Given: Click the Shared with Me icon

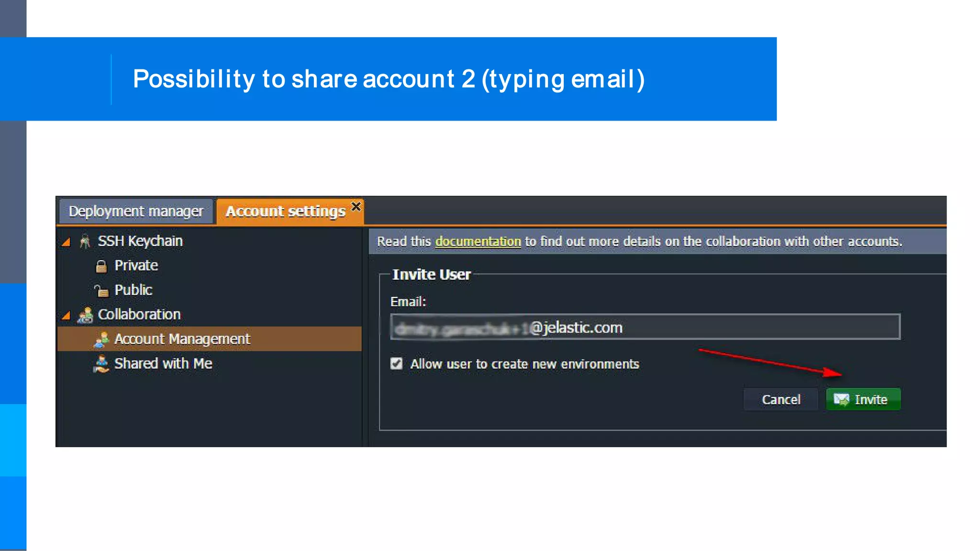Looking at the screenshot, I should tap(101, 364).
